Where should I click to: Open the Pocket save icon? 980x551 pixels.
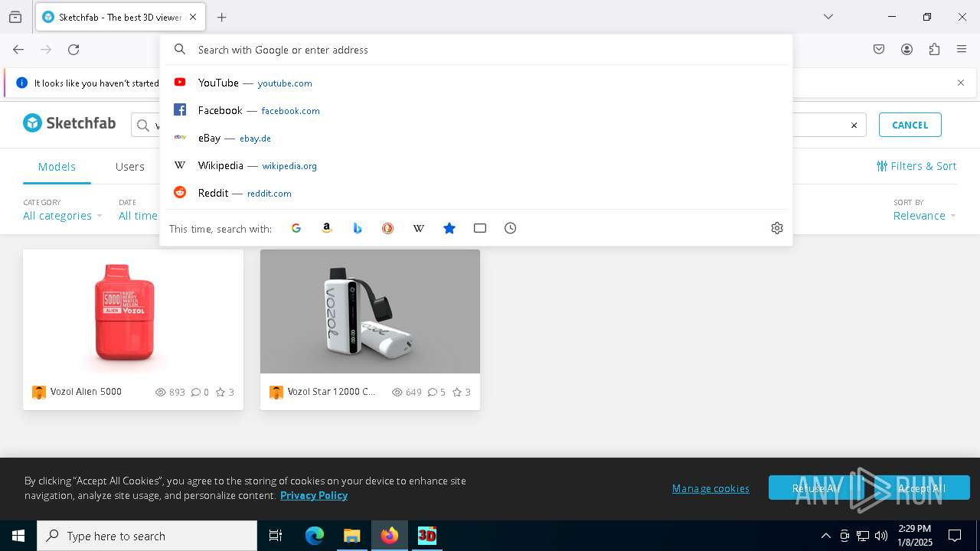click(x=879, y=50)
